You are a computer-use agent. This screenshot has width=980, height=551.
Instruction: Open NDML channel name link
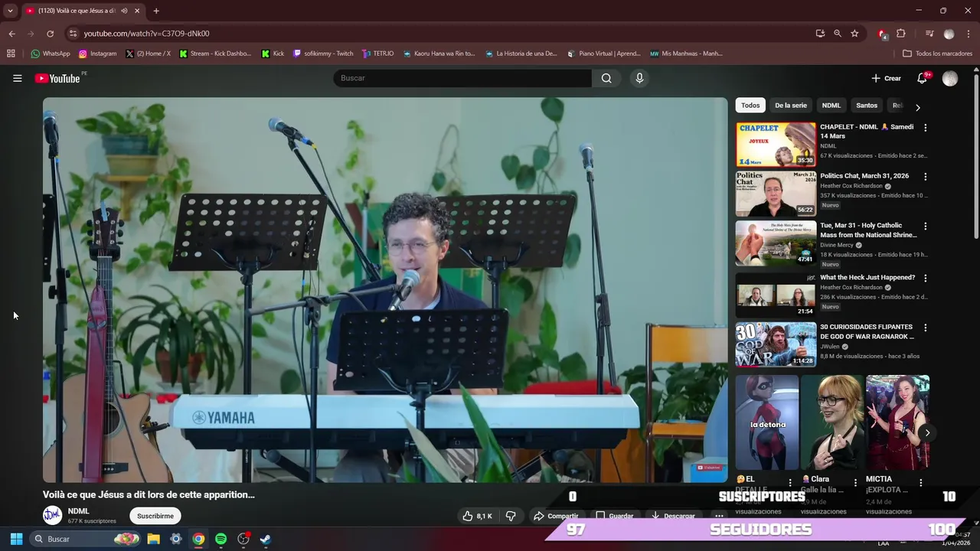(78, 511)
